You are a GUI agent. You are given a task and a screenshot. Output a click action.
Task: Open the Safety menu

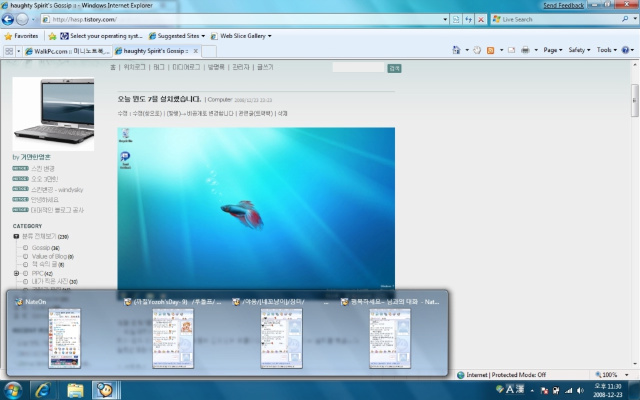[x=579, y=50]
